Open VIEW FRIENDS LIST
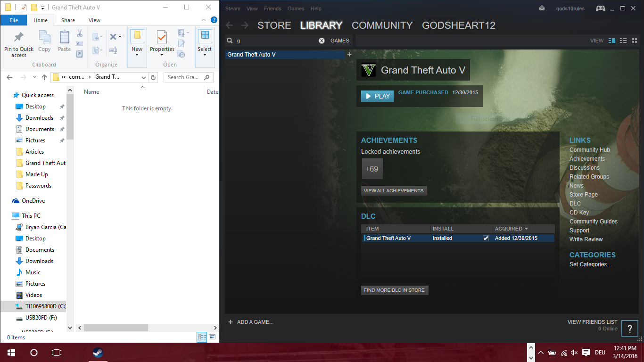Image resolution: width=644 pixels, height=362 pixels. (592, 322)
